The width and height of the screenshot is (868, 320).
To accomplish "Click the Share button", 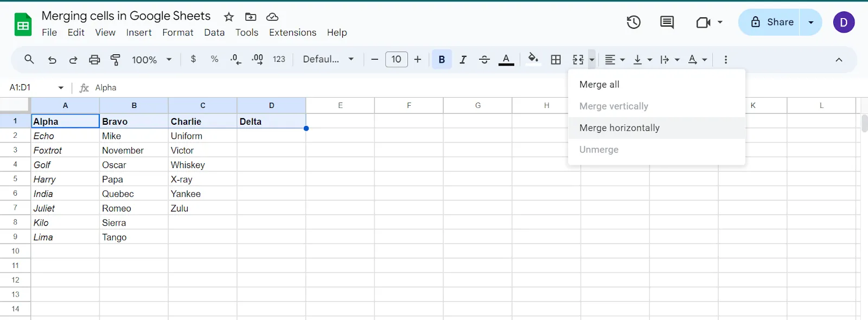I will [x=769, y=22].
